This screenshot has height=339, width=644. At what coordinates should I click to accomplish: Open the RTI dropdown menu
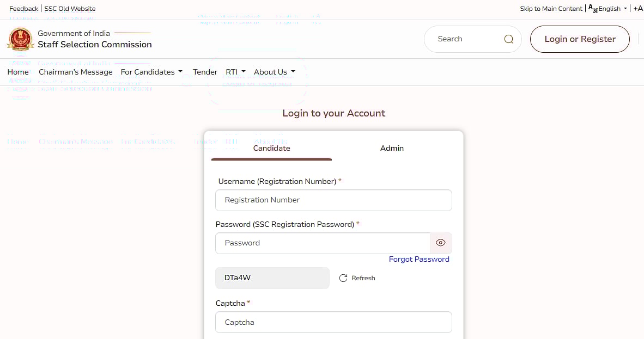235,72
